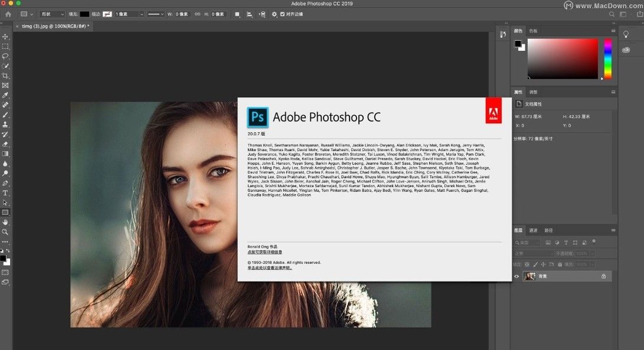Switch to the 通道 Channels tab
The image size is (644, 350).
pyautogui.click(x=533, y=230)
